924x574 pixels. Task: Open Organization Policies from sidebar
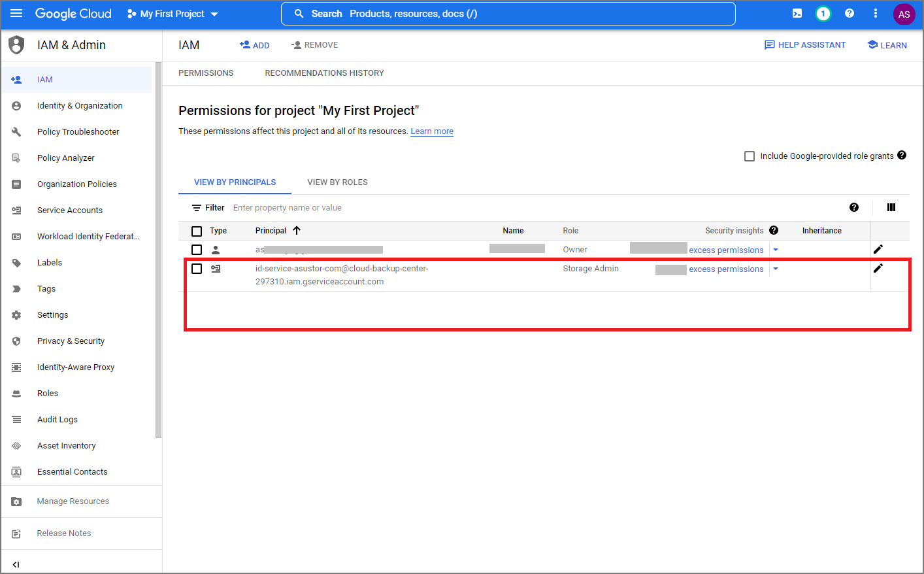77,184
